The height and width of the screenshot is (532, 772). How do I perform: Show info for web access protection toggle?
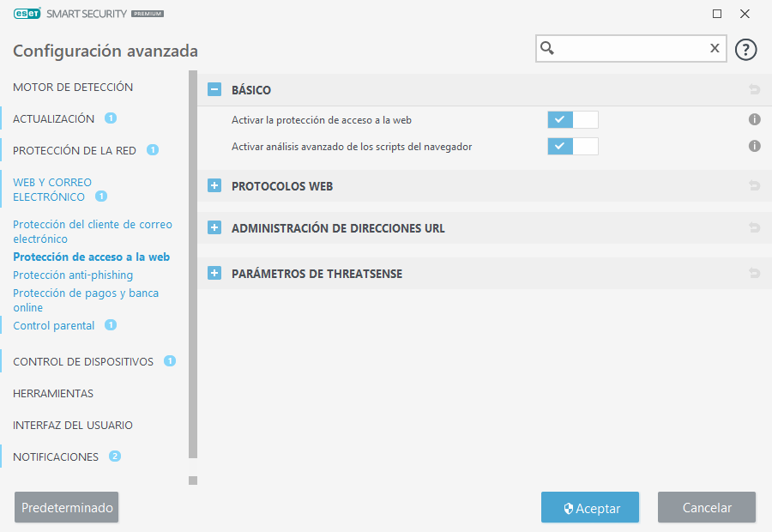754,119
